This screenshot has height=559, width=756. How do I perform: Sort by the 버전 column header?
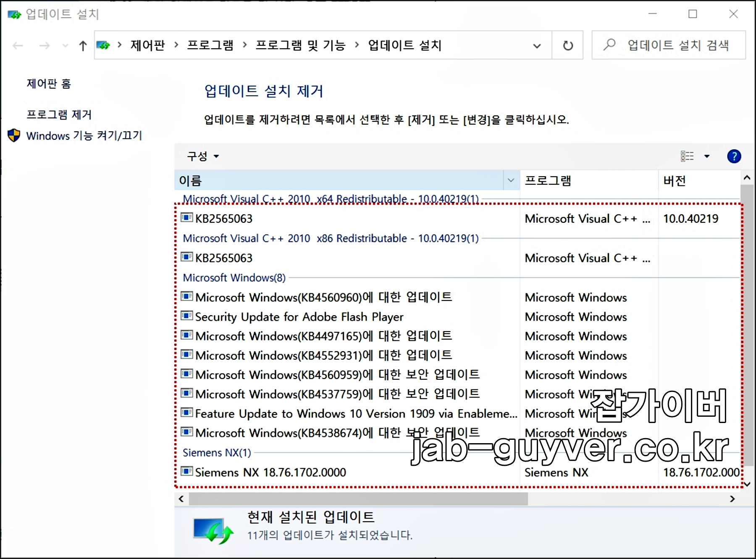[x=699, y=180]
